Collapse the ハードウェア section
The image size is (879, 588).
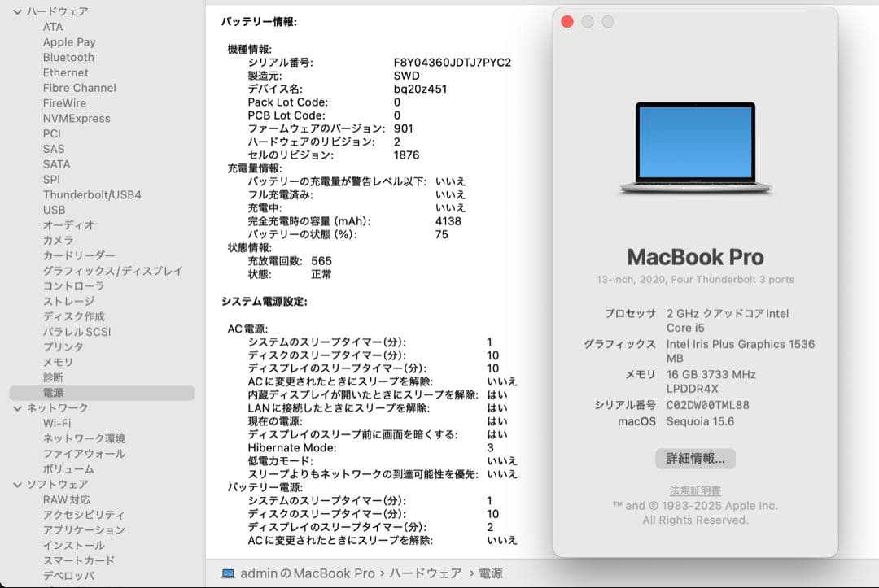18,11
